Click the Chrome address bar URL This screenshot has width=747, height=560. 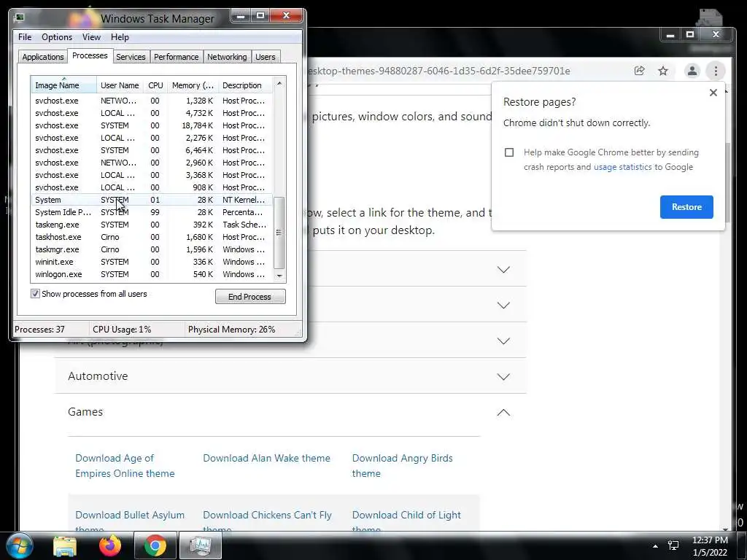[x=438, y=71]
